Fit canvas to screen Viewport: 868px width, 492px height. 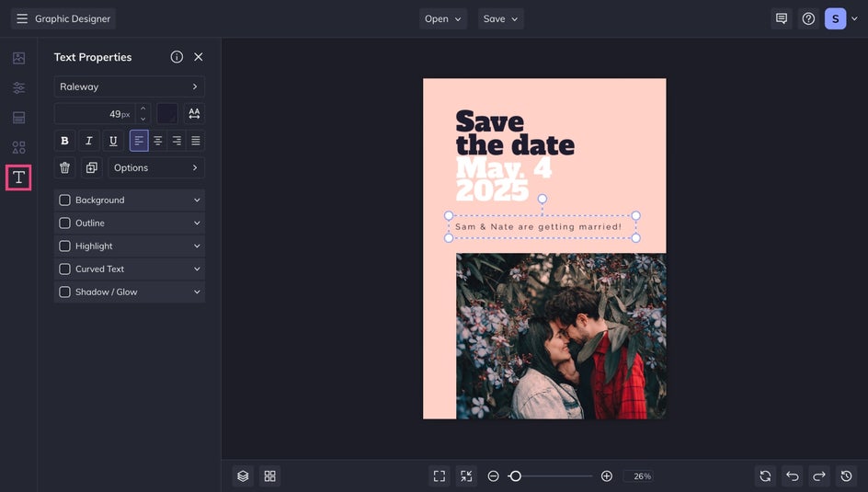tap(440, 476)
